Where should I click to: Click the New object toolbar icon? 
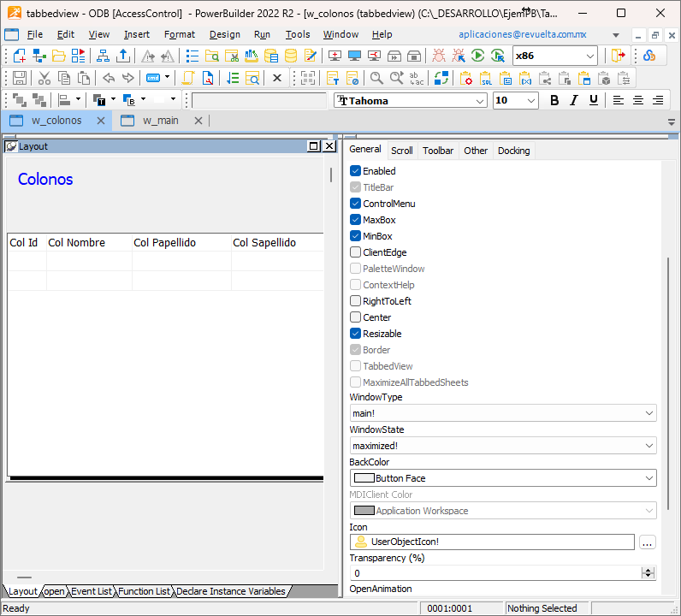(20, 56)
